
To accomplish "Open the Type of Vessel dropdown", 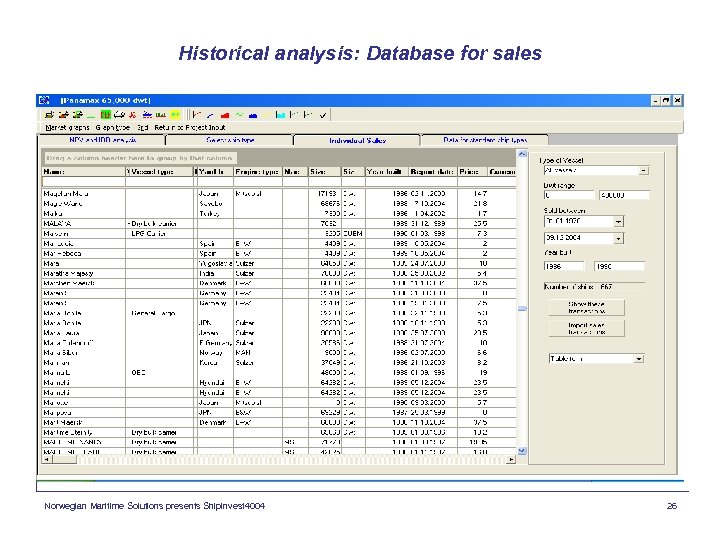I will pos(643,170).
